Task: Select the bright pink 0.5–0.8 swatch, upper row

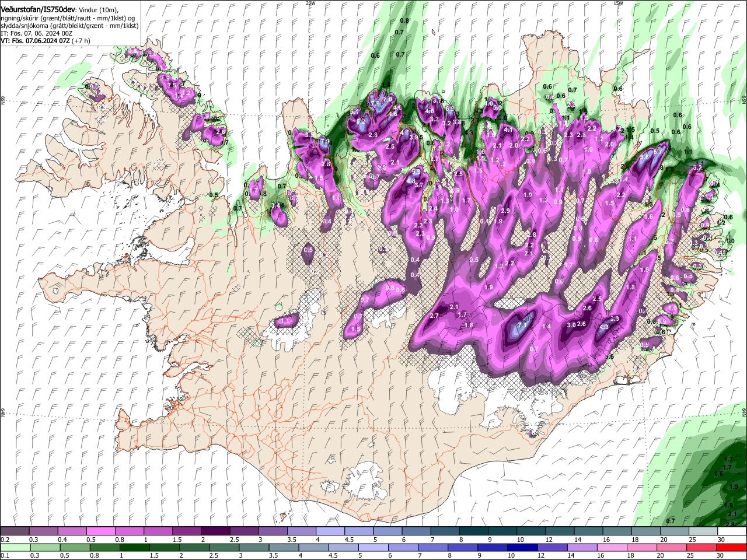Action: [100, 531]
